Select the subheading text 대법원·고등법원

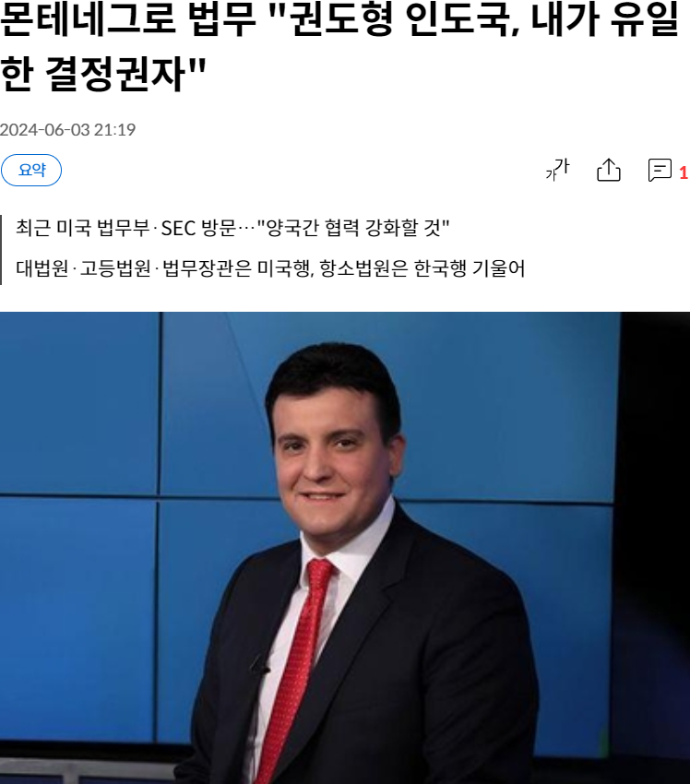tap(84, 268)
